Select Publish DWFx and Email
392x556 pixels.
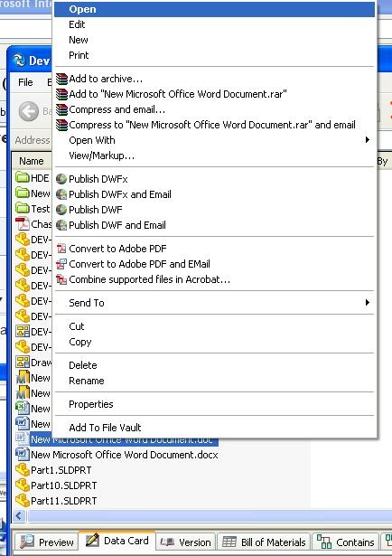(x=214, y=194)
